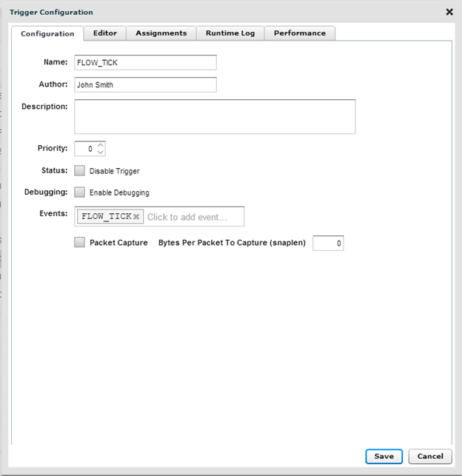Click the snaplen bytes input field
Screen dimensions: 462x476
[x=328, y=243]
